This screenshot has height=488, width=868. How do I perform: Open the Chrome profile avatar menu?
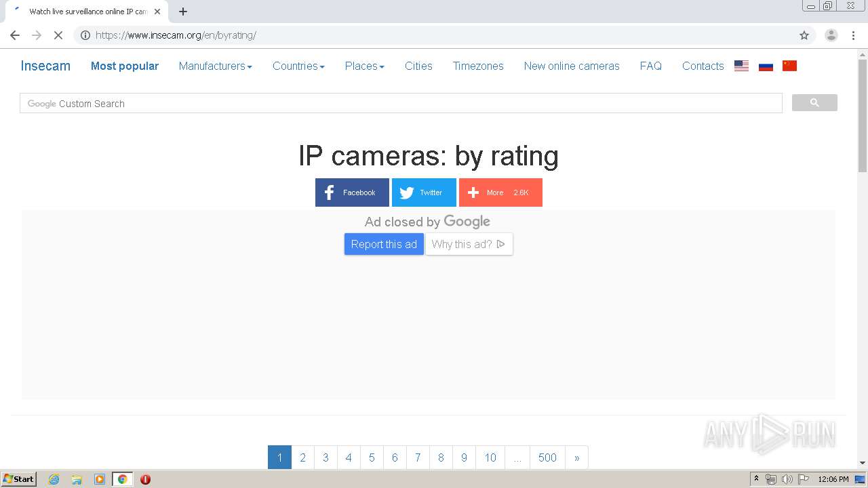pos(831,35)
